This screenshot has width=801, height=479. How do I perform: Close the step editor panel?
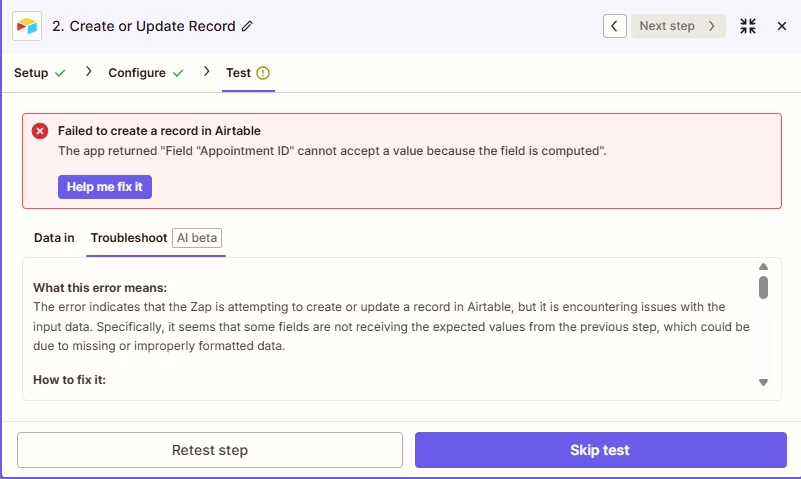[782, 26]
